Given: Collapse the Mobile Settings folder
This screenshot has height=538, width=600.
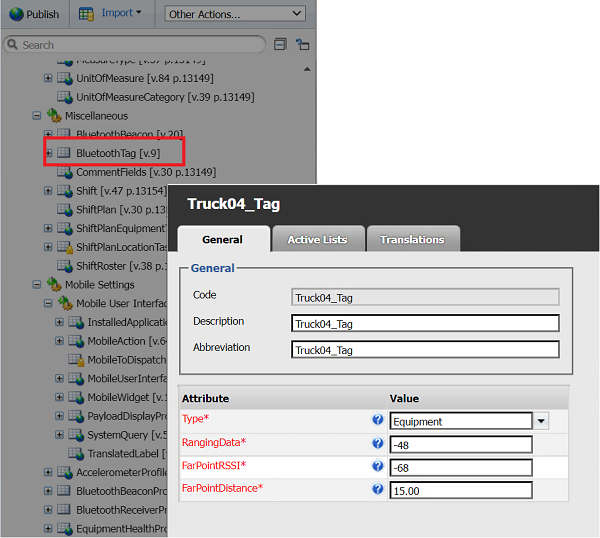Looking at the screenshot, I should tap(37, 284).
